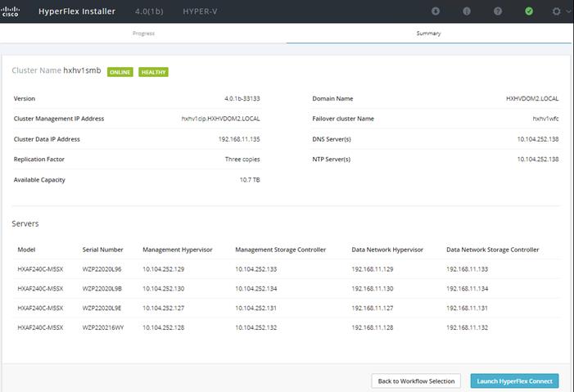574x392 pixels.
Task: Select data hypervisor IP 192.168.11.127
Action: pos(373,308)
